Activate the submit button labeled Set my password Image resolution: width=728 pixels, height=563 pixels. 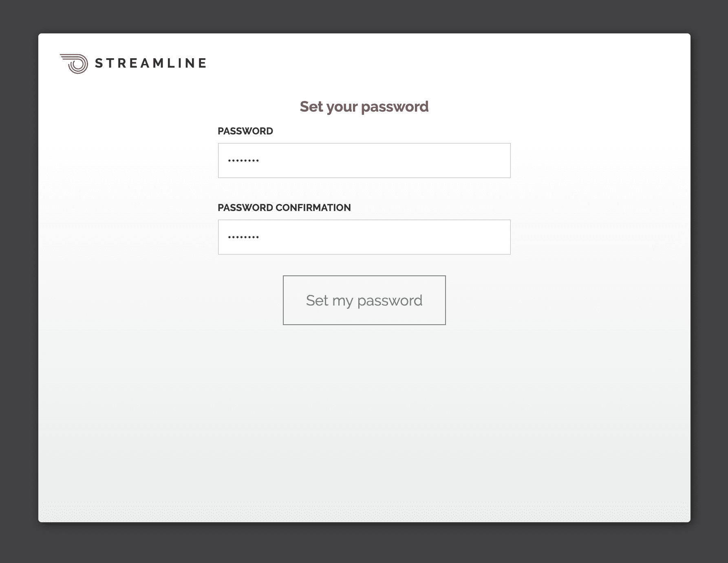point(364,300)
